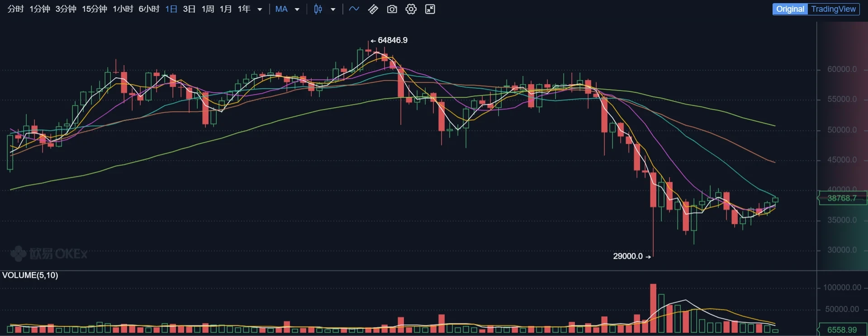The image size is (868, 336).
Task: Click the 64846.9 high price marker
Action: coord(392,40)
